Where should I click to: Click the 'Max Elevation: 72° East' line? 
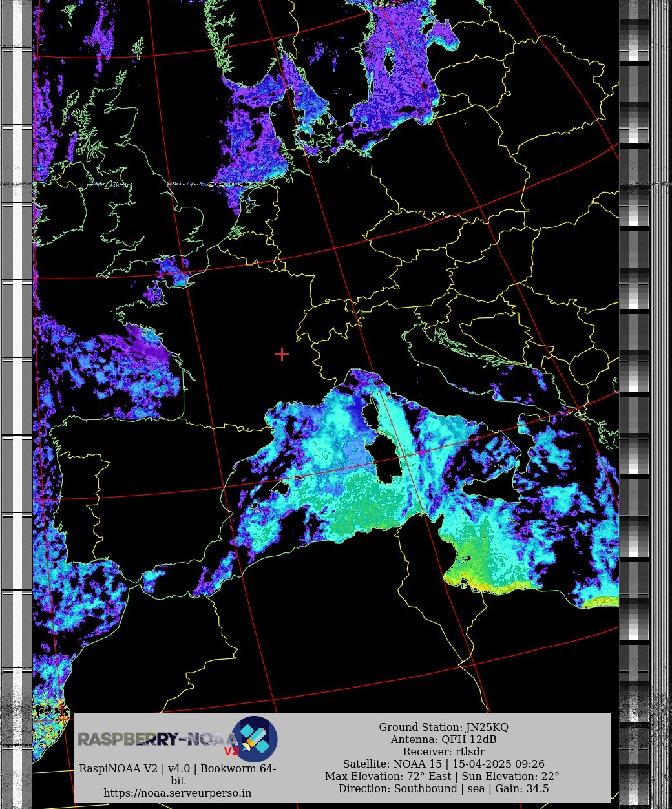(443, 776)
